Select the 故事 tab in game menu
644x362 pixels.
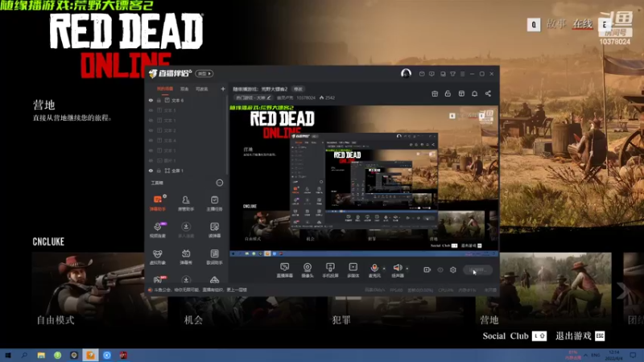[556, 24]
